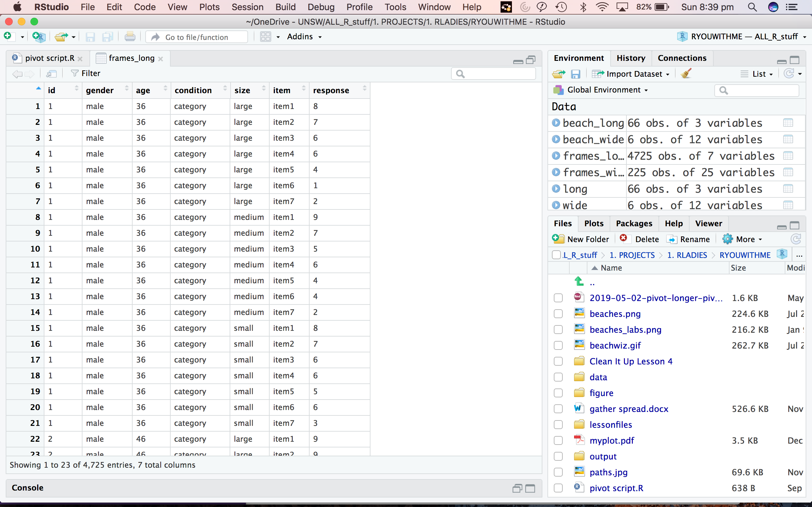Open the Session menu in the menu bar
The width and height of the screenshot is (812, 507).
coord(247,7)
